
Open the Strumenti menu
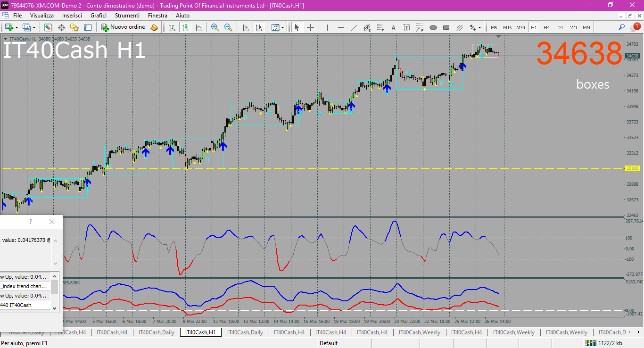click(127, 16)
